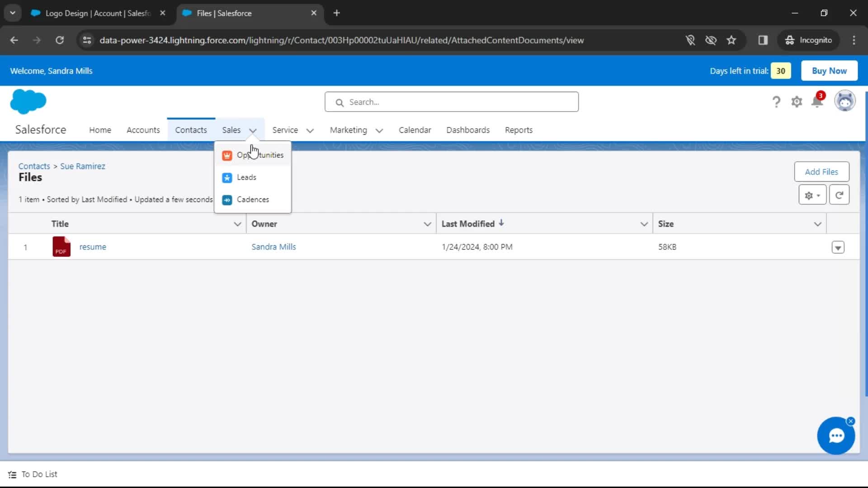Open owner Sandra Mills link
868x488 pixels.
click(x=274, y=247)
